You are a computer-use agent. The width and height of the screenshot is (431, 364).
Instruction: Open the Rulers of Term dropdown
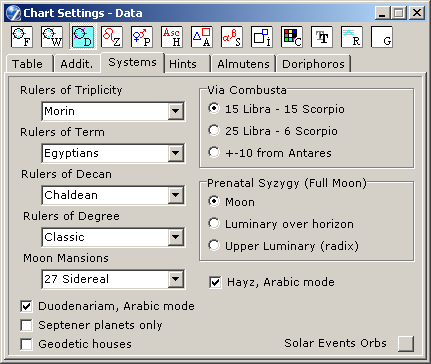pos(176,153)
